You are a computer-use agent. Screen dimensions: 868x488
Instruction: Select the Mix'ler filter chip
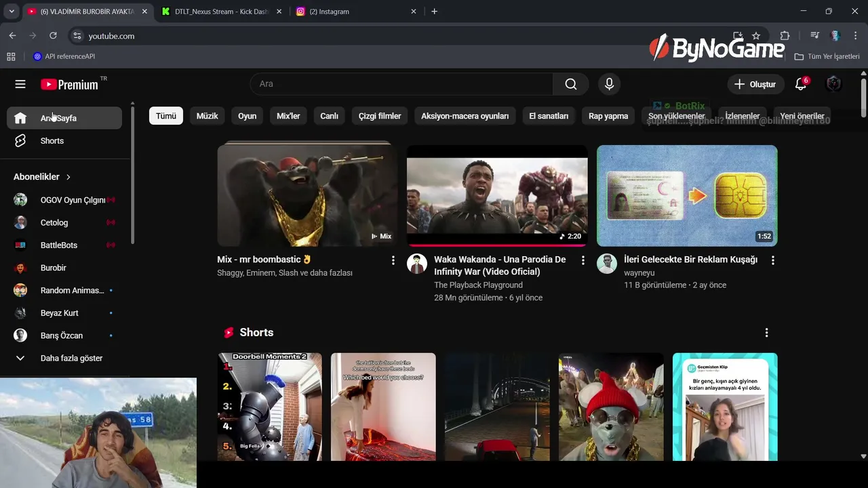pyautogui.click(x=288, y=116)
